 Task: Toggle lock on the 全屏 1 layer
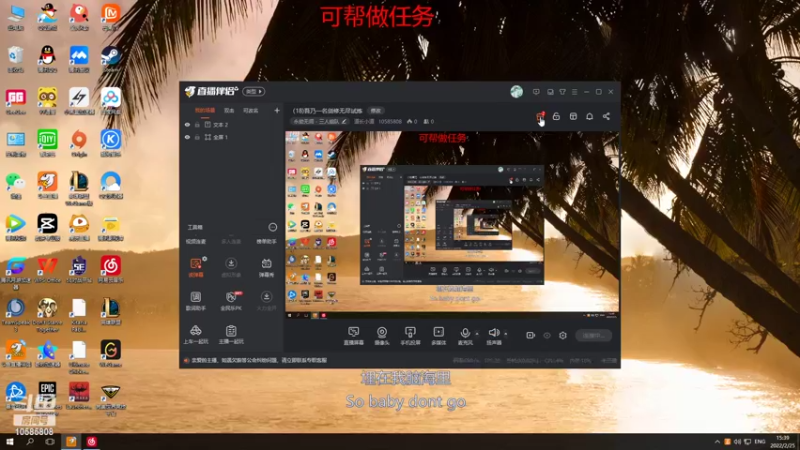tap(197, 137)
